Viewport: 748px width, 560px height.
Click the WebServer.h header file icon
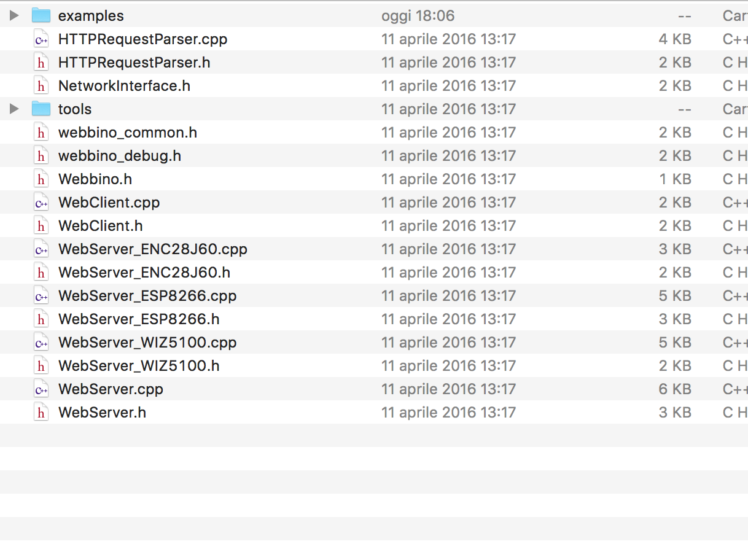(x=41, y=413)
